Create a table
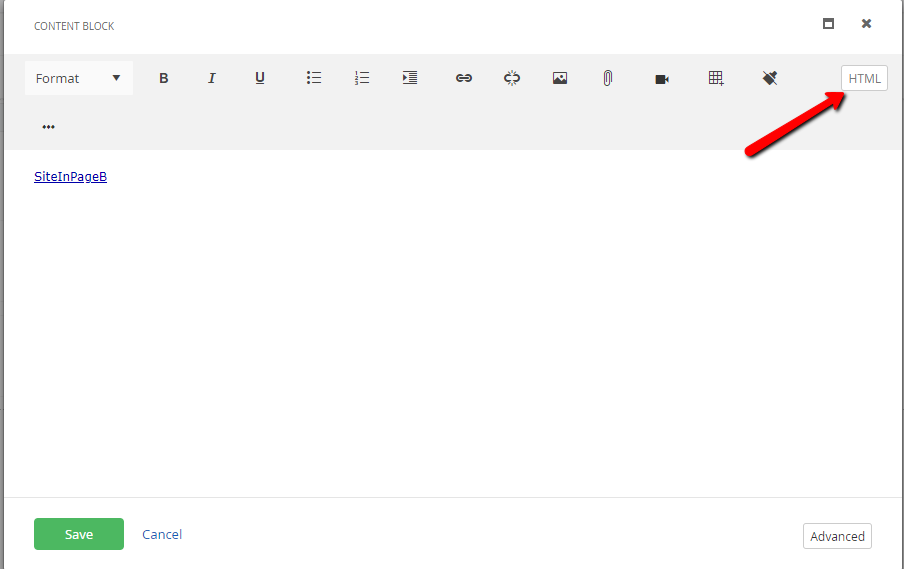 [716, 78]
